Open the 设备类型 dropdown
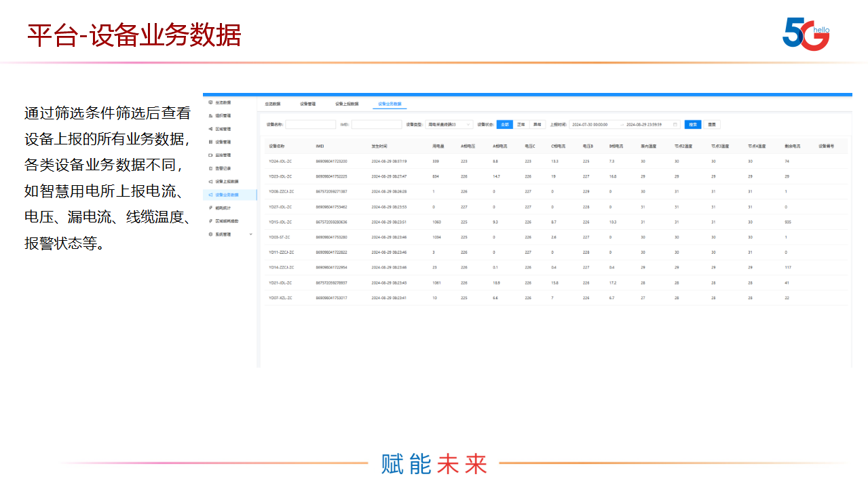Viewport: 868px width, 487px height. (x=449, y=125)
